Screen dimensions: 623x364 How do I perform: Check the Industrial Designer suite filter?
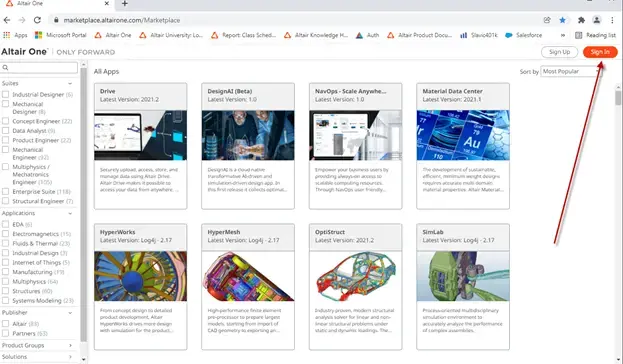6,95
